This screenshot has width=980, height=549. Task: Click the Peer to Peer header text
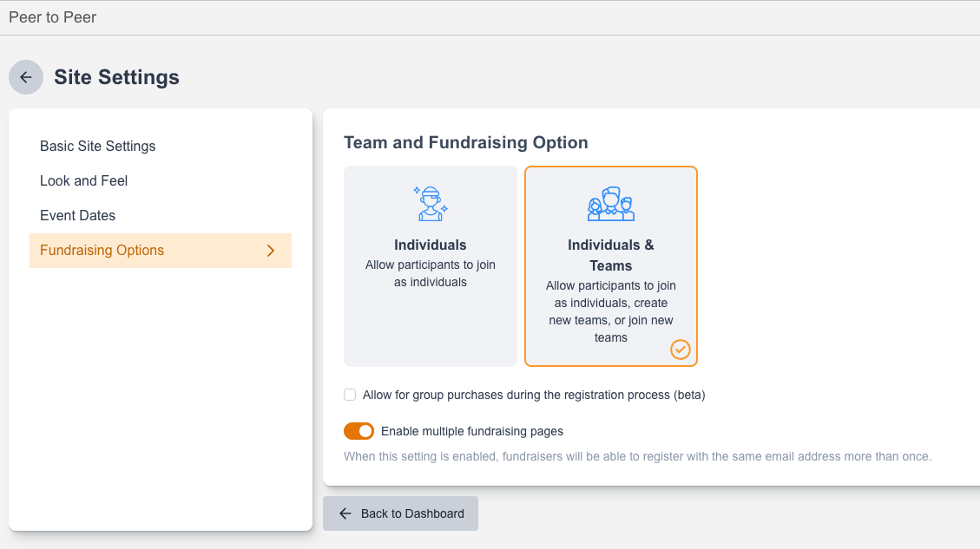click(x=52, y=17)
